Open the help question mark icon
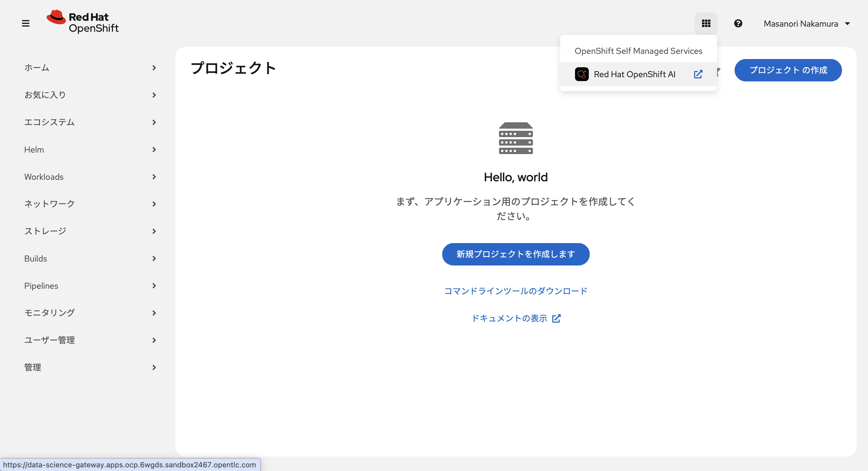This screenshot has height=471, width=868. coord(738,23)
